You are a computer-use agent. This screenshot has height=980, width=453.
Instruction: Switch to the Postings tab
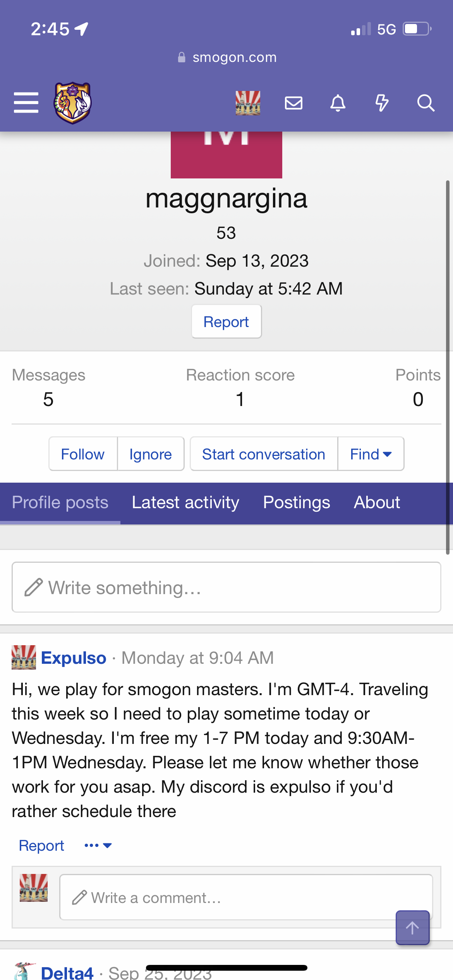[x=297, y=503]
